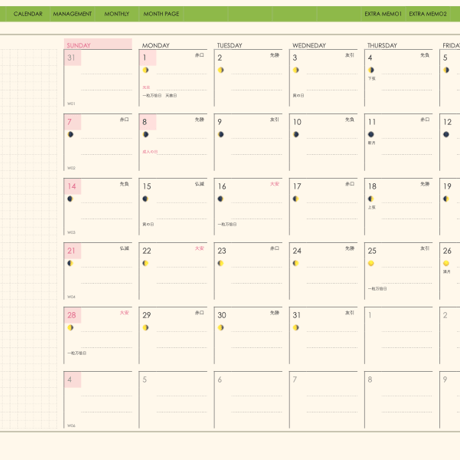Click the new moon icon on Thursday 11
Screen dimensions: 460x460
coord(371,134)
